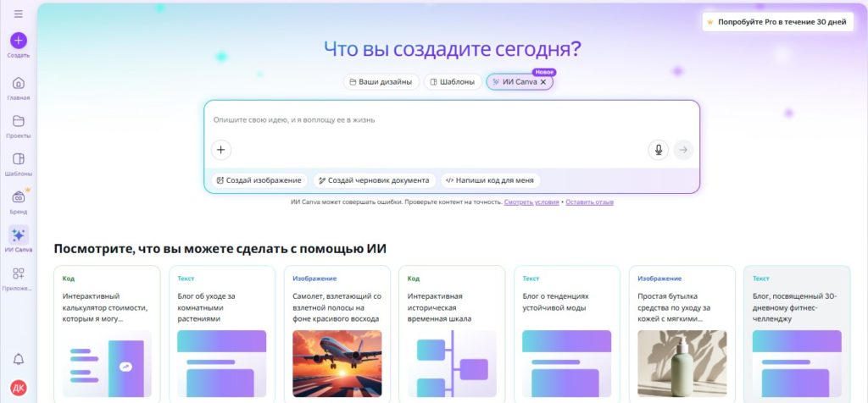Screen dimensions: 868x403
Task: Click Напиши код для меня suggestion
Action: pos(490,180)
